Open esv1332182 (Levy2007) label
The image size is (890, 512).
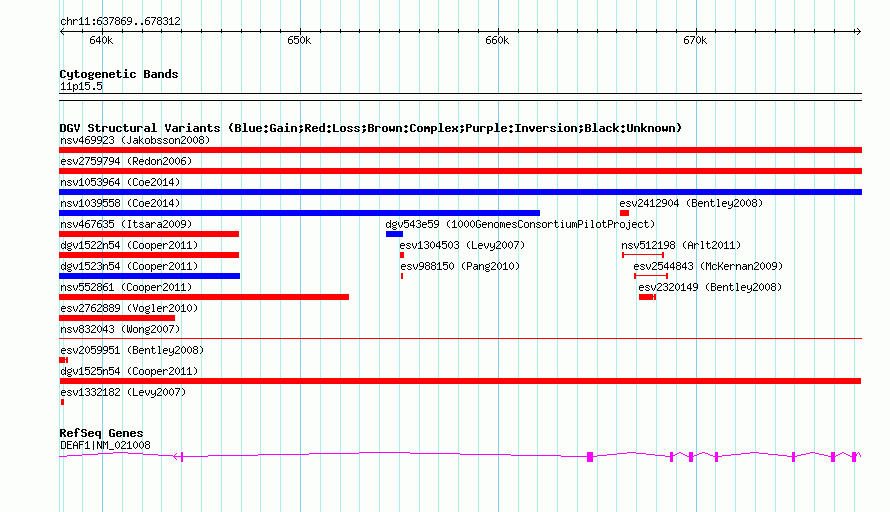tap(123, 392)
